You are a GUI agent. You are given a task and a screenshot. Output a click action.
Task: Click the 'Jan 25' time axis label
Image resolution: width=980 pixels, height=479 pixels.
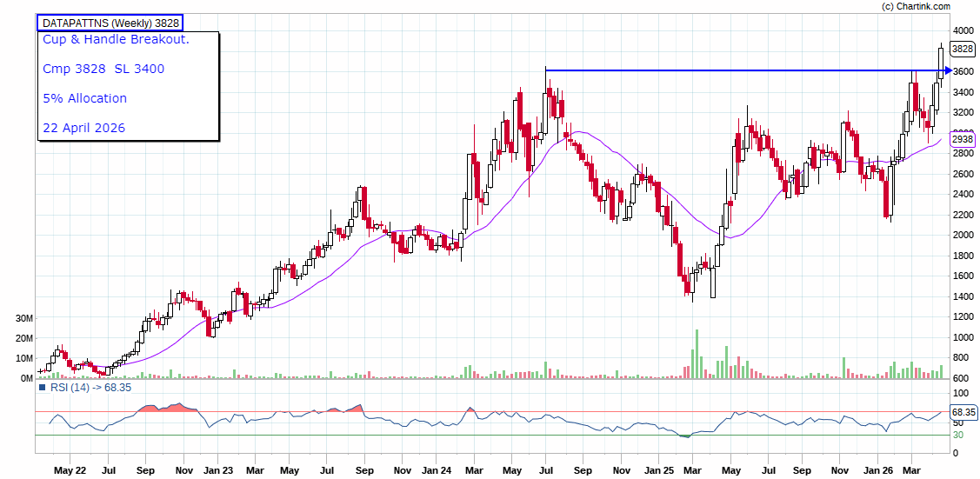pos(657,469)
